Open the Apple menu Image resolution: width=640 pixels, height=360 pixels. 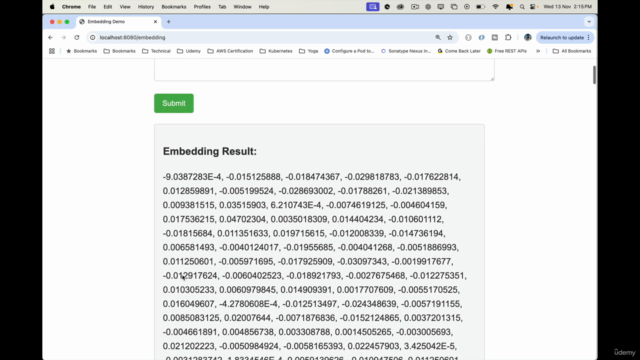point(52,7)
